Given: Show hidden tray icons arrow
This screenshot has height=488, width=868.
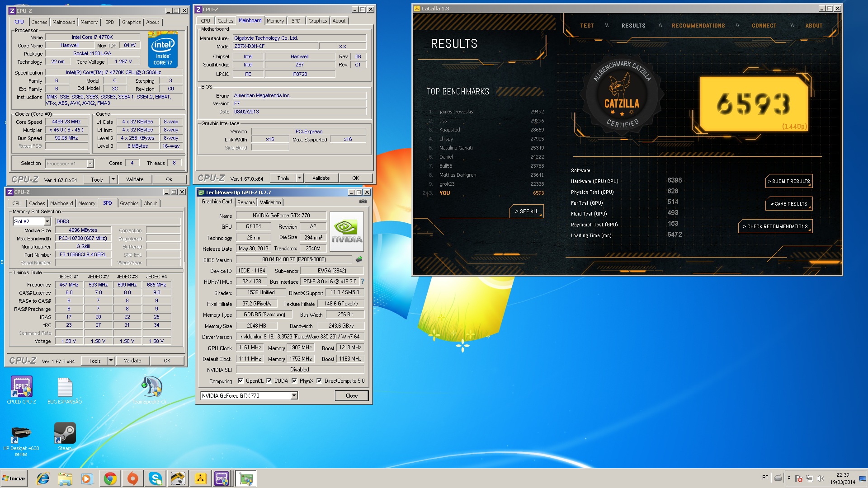Looking at the screenshot, I should pyautogui.click(x=789, y=478).
